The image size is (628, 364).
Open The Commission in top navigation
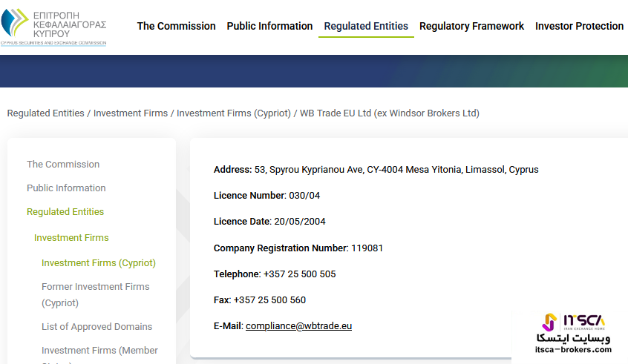tap(176, 26)
